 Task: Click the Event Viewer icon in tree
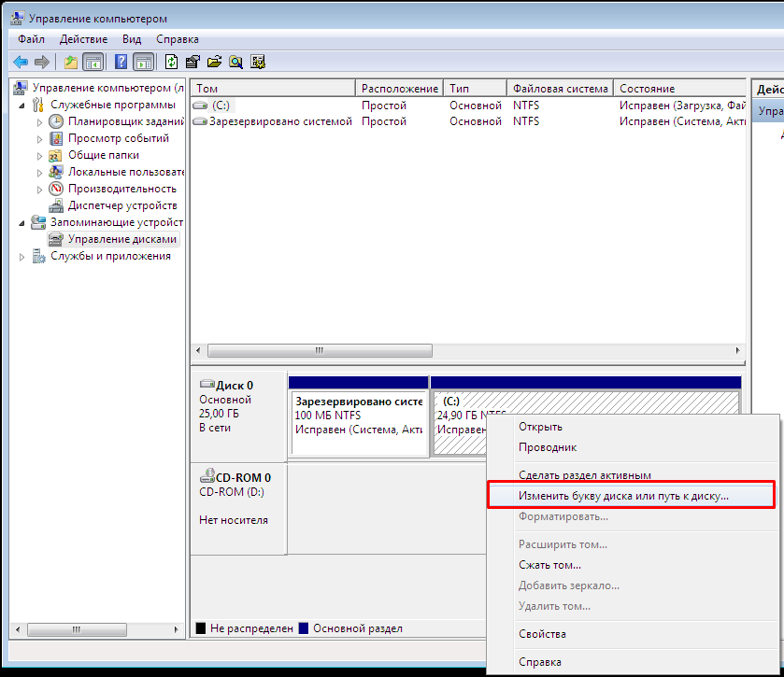click(56, 138)
